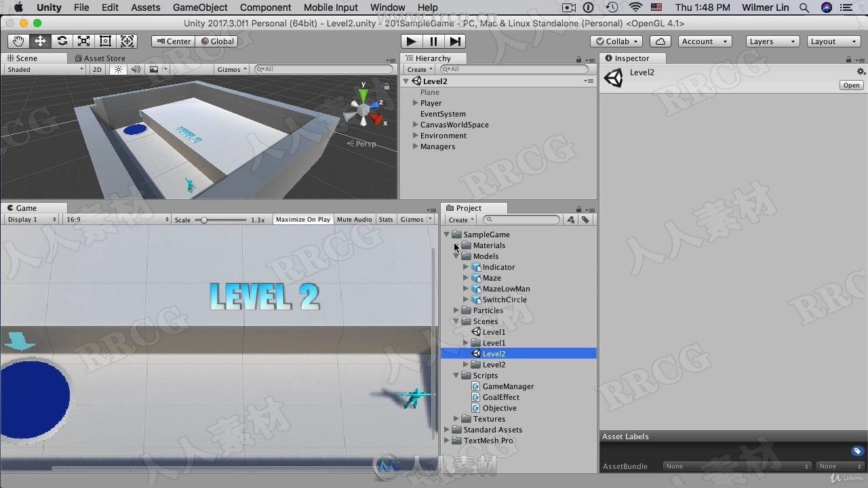The image size is (868, 488).
Task: Open the Mobile Input menu
Action: (x=330, y=7)
